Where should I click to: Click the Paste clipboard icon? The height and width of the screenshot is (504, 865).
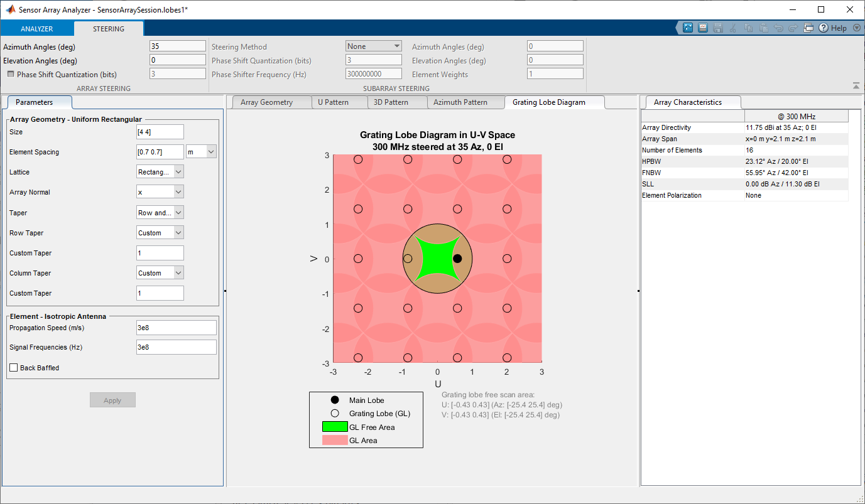763,28
